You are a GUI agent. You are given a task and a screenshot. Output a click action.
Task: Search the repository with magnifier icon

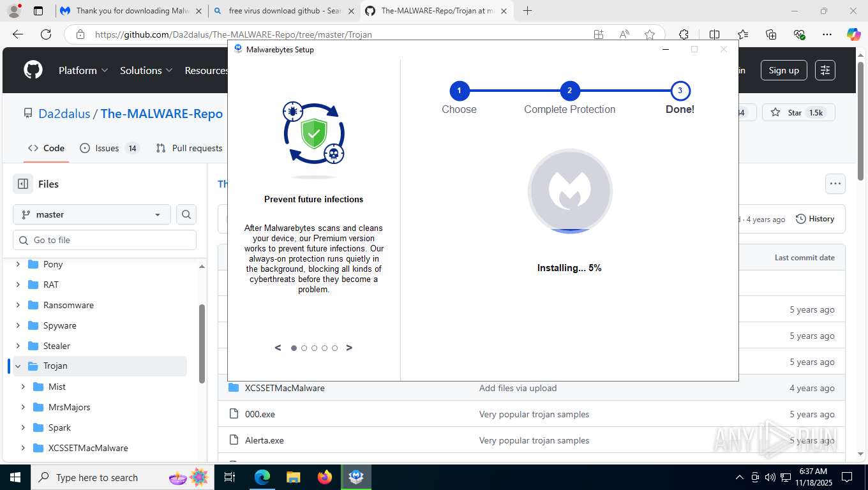186,214
